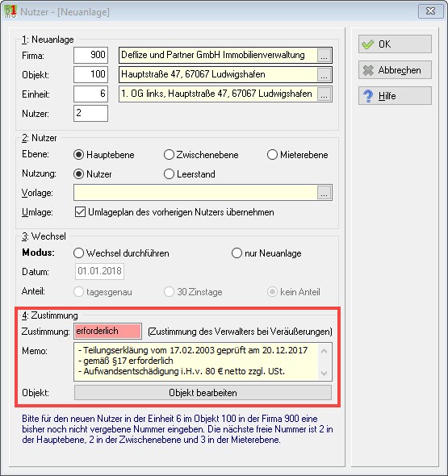Click the Abbrechen cancel cross icon
The width and height of the screenshot is (448, 476).
(368, 70)
